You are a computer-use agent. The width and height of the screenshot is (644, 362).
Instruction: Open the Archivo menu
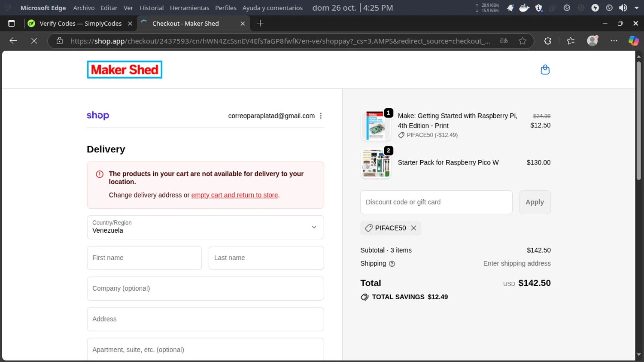[x=84, y=8]
